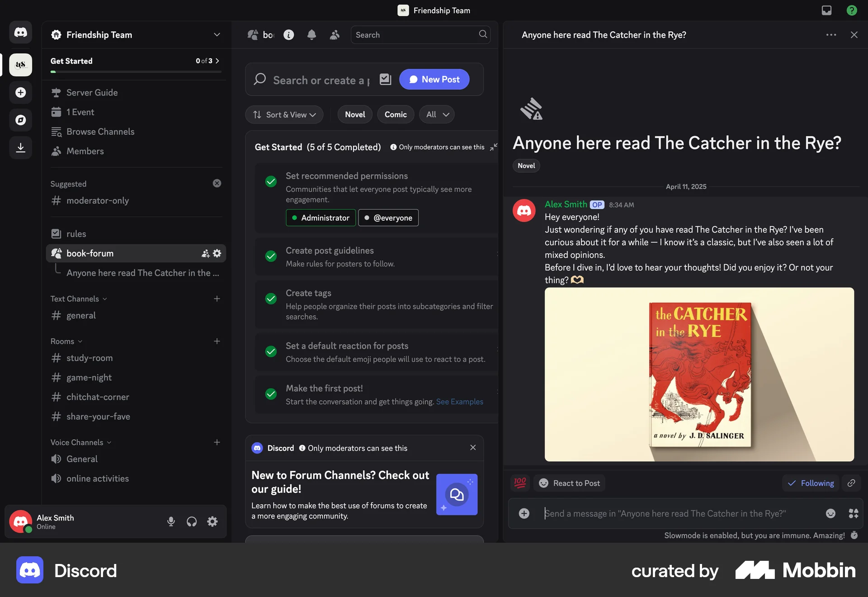This screenshot has height=597, width=868.
Task: Click the Get Started progress bar
Action: tap(134, 72)
